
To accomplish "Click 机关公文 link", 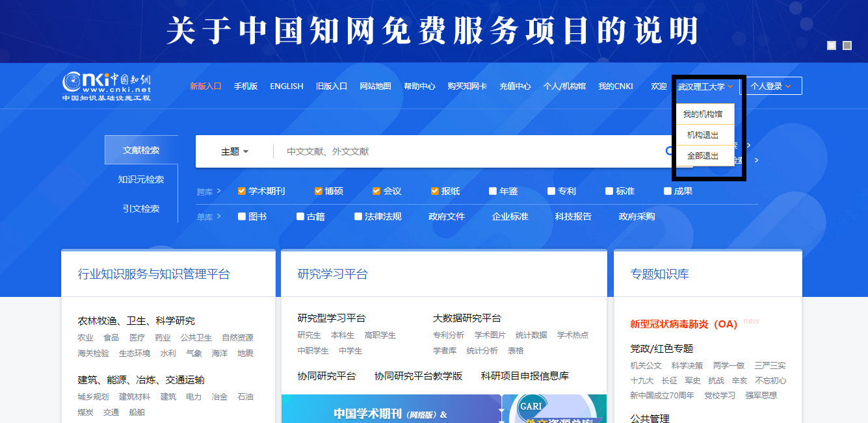I will (x=646, y=366).
